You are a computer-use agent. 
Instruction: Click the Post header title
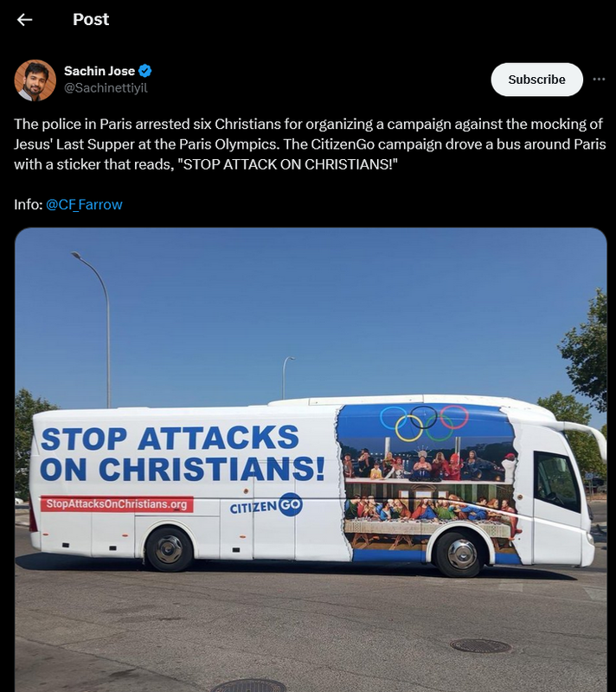coord(91,19)
